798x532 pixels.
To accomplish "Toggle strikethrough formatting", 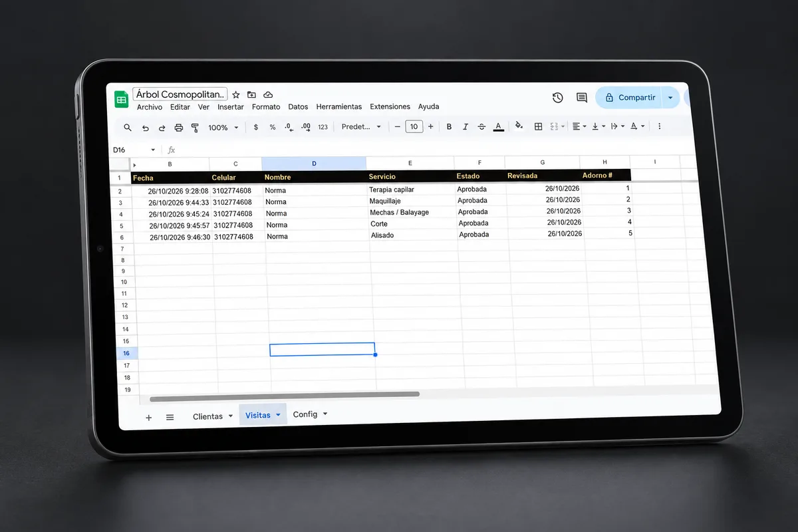I will [481, 126].
